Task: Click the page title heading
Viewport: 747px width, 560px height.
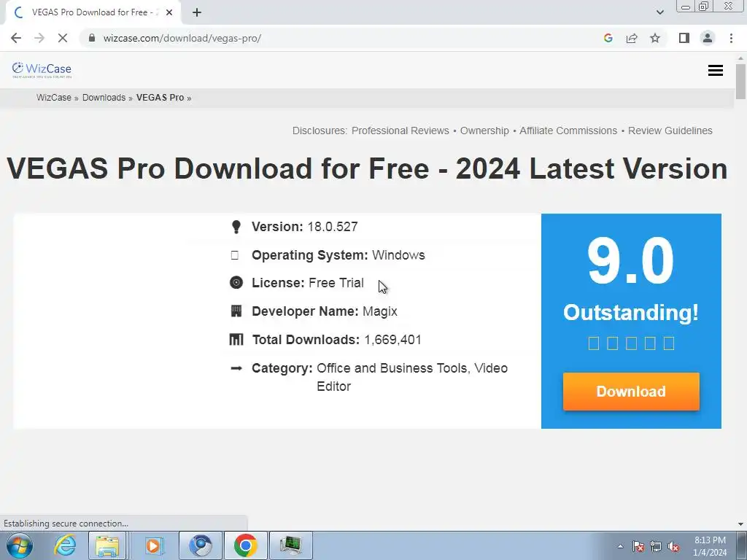Action: coord(368,168)
